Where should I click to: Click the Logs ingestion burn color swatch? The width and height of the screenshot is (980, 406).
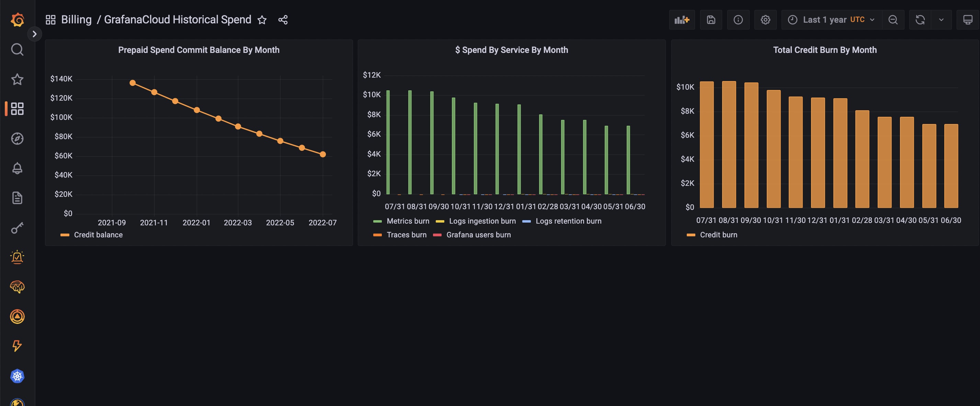coord(440,222)
